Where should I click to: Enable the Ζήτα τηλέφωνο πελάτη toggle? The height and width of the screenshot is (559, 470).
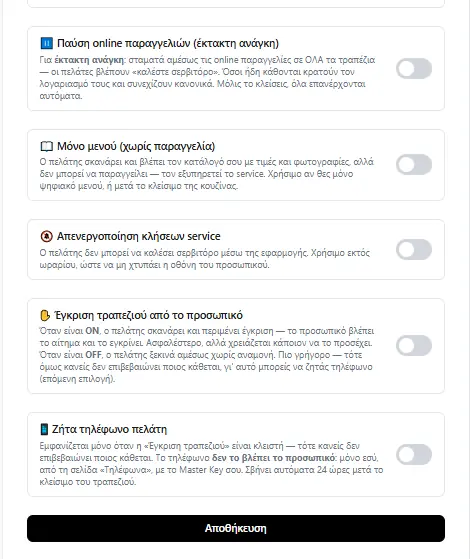(x=414, y=455)
